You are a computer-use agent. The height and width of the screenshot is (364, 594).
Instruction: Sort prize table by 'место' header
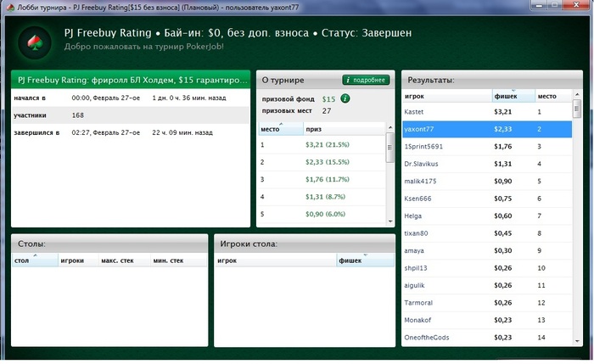(x=281, y=129)
